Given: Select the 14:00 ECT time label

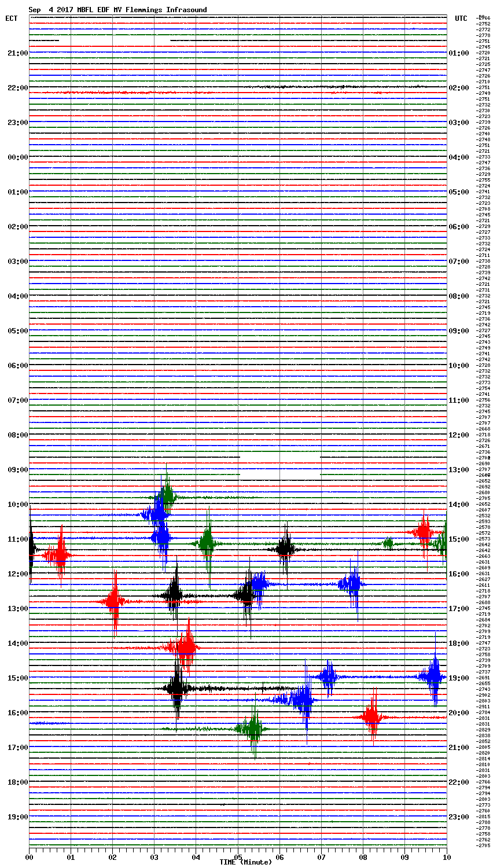Looking at the screenshot, I should (17, 643).
